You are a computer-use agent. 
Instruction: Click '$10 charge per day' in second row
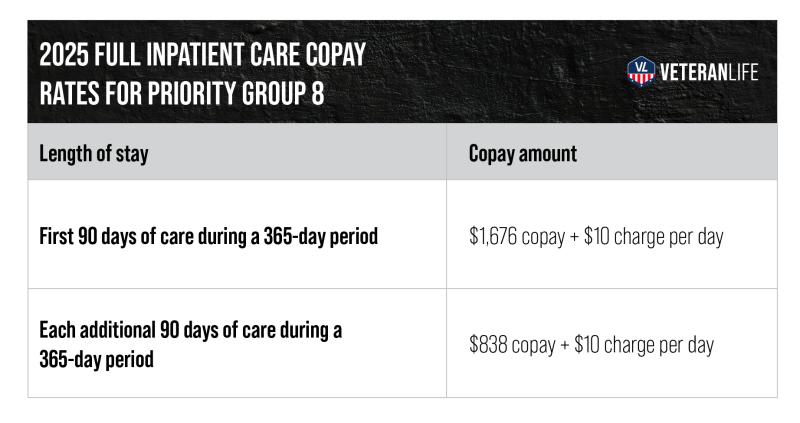tap(644, 344)
